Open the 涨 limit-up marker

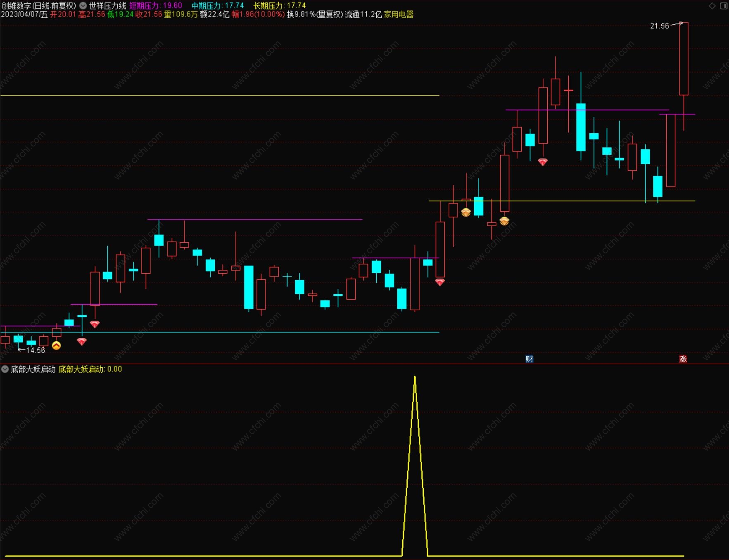pos(683,359)
